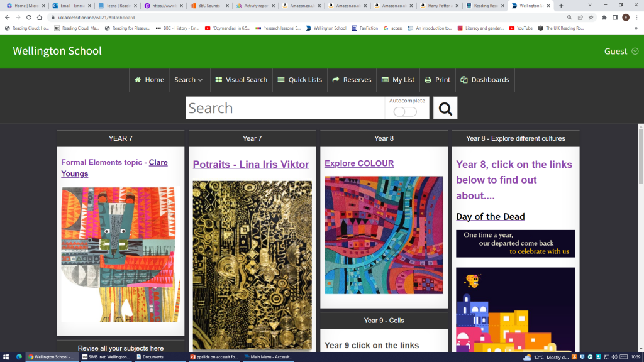Click the Print printer icon
The image size is (644, 362).
tap(428, 80)
